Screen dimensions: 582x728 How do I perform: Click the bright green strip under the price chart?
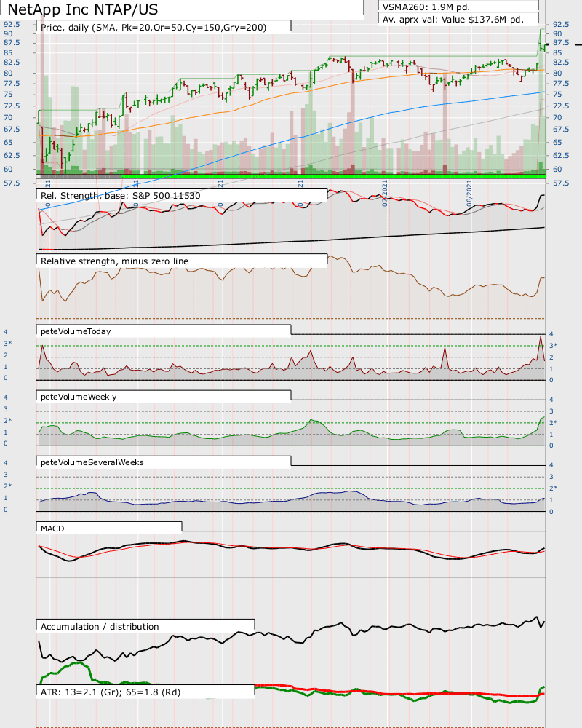click(x=333, y=176)
